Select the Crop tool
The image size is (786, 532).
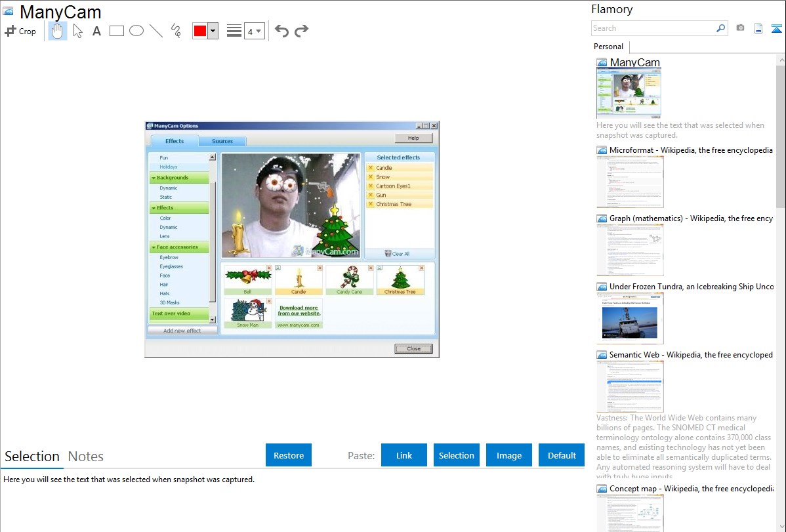20,31
